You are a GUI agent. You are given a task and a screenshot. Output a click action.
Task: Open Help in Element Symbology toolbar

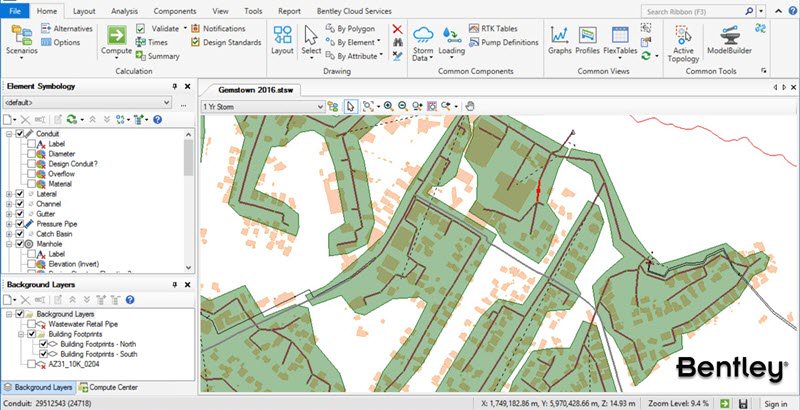click(x=157, y=119)
